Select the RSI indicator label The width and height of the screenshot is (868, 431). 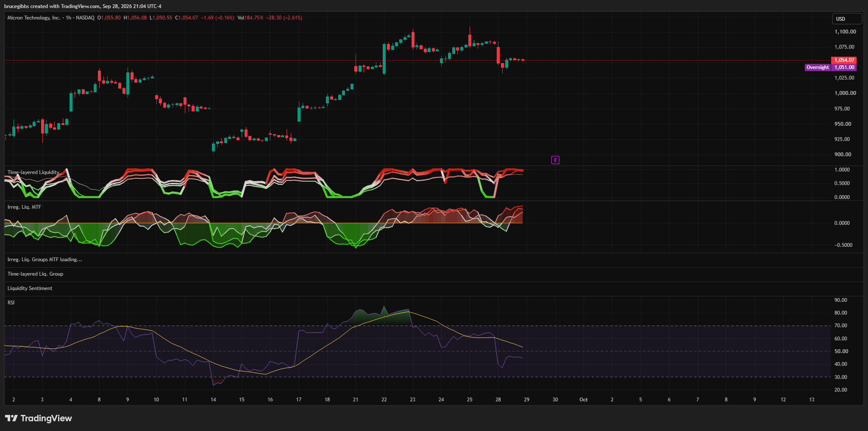pyautogui.click(x=11, y=303)
